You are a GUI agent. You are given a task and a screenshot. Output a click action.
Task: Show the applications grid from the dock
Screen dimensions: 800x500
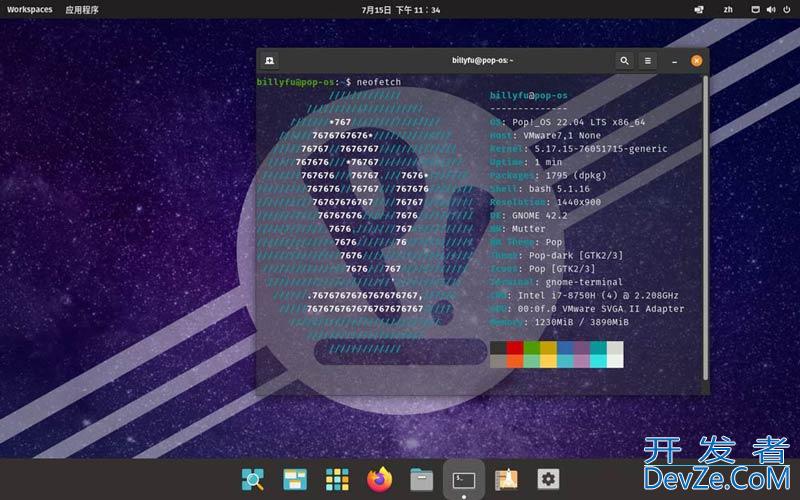tap(337, 480)
